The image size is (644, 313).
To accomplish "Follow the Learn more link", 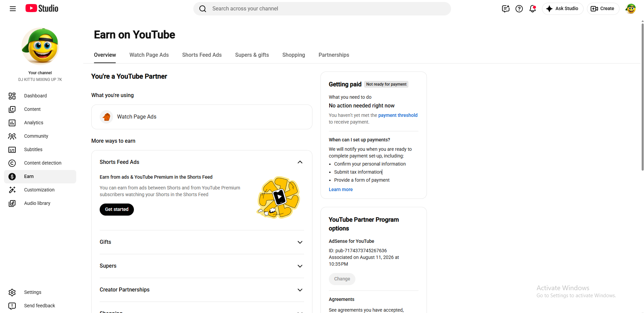I will tap(341, 190).
